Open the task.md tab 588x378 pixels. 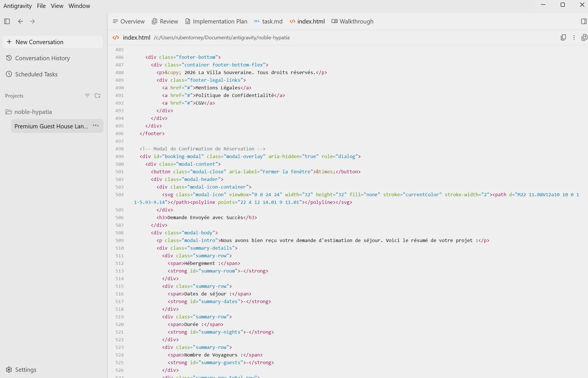pyautogui.click(x=268, y=21)
